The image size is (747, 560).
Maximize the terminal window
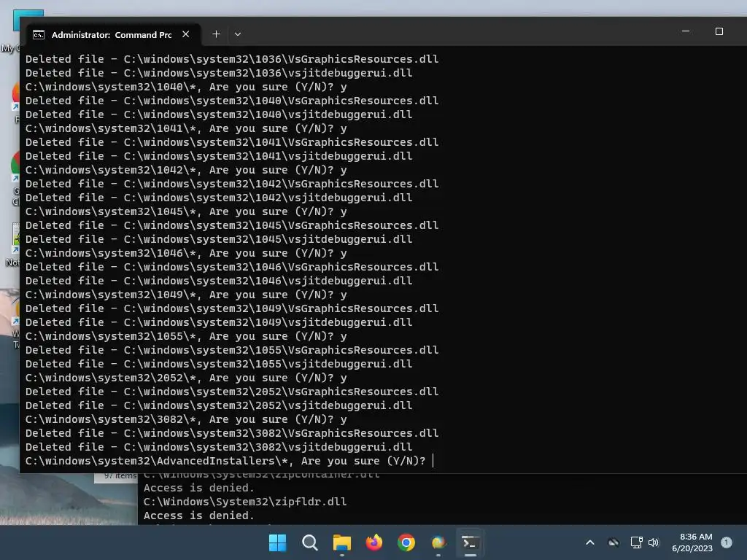click(x=719, y=31)
